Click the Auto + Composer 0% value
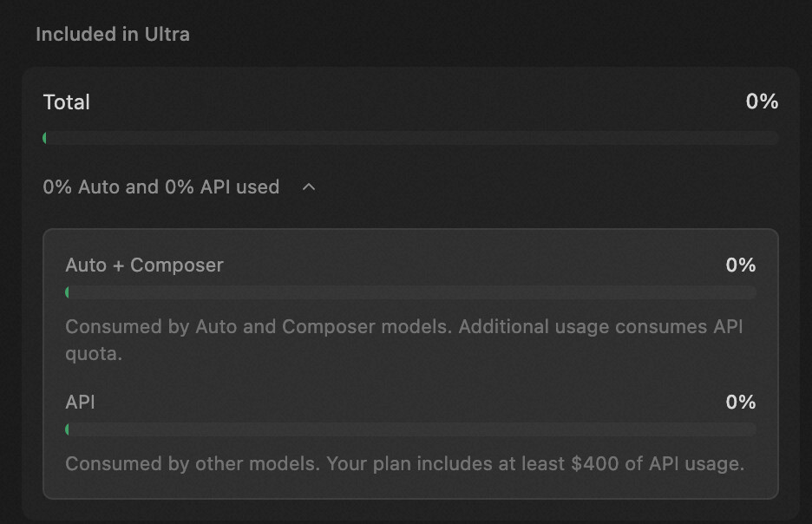Viewport: 812px width, 524px height. (741, 265)
